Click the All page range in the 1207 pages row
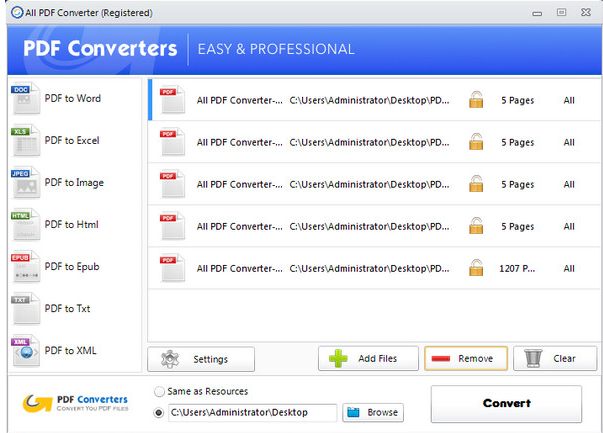 [569, 268]
